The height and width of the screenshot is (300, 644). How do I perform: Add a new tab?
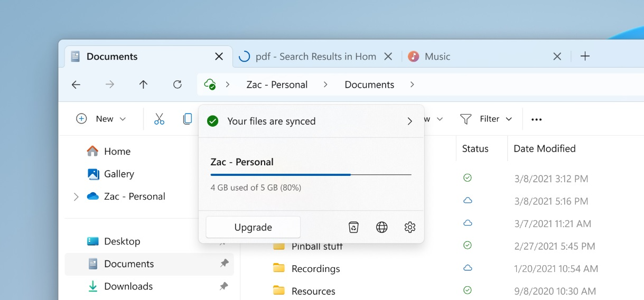(x=585, y=57)
